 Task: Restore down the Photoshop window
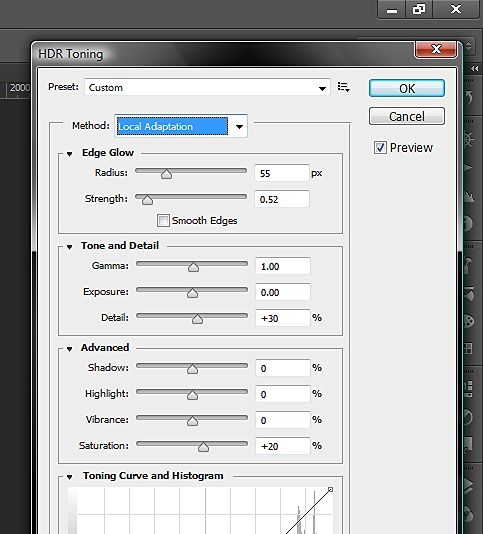pos(419,9)
